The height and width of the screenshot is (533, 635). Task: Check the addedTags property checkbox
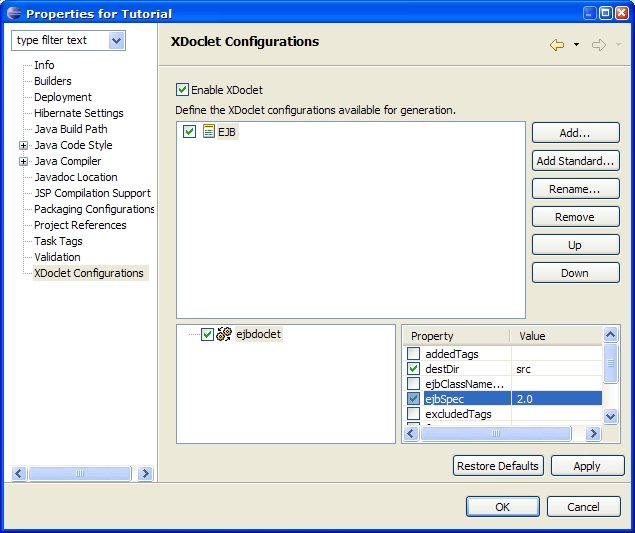[413, 353]
